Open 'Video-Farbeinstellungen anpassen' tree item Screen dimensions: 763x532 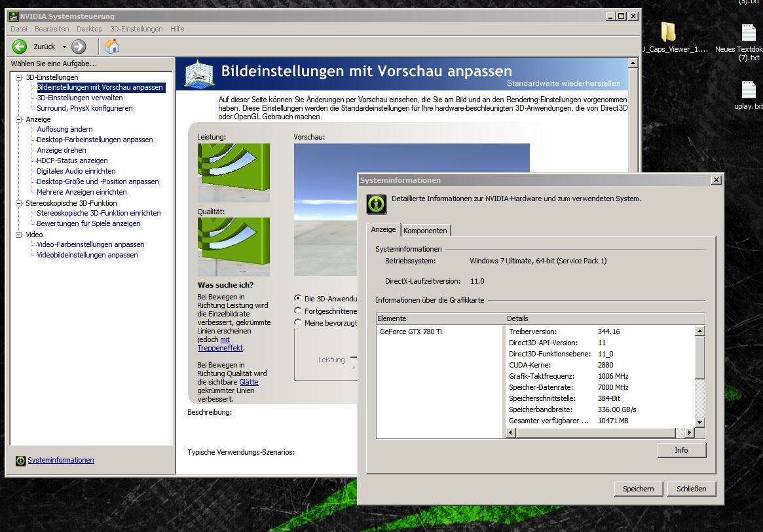[x=90, y=244]
